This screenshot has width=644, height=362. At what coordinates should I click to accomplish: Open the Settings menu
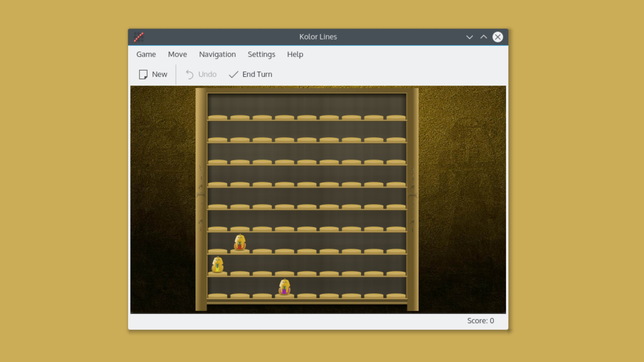pos(261,54)
